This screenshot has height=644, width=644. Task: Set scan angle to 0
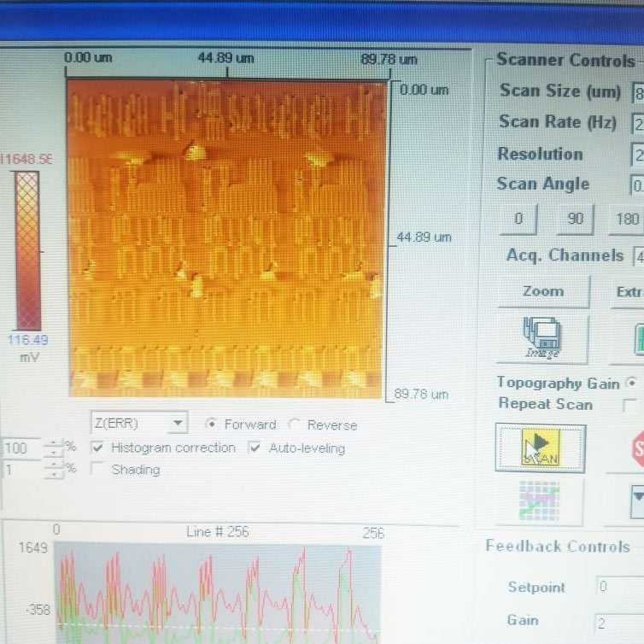(x=518, y=219)
